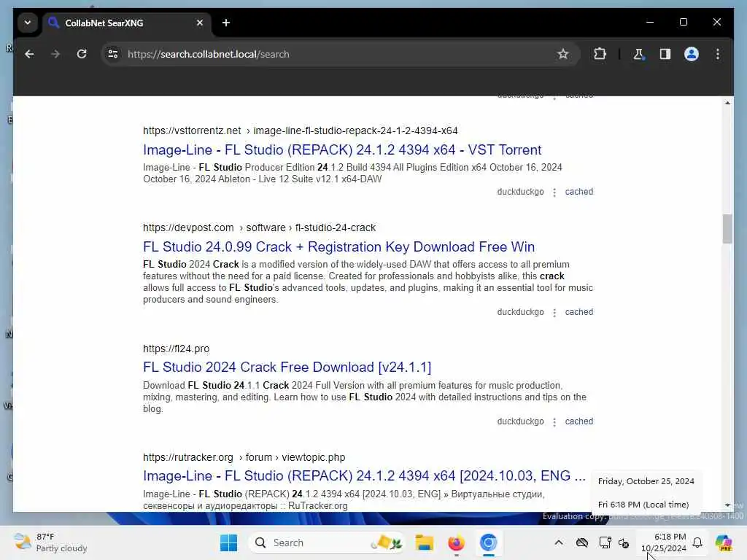This screenshot has width=747, height=560.
Task: Open cached link for fl24.pro result
Action: [578, 421]
